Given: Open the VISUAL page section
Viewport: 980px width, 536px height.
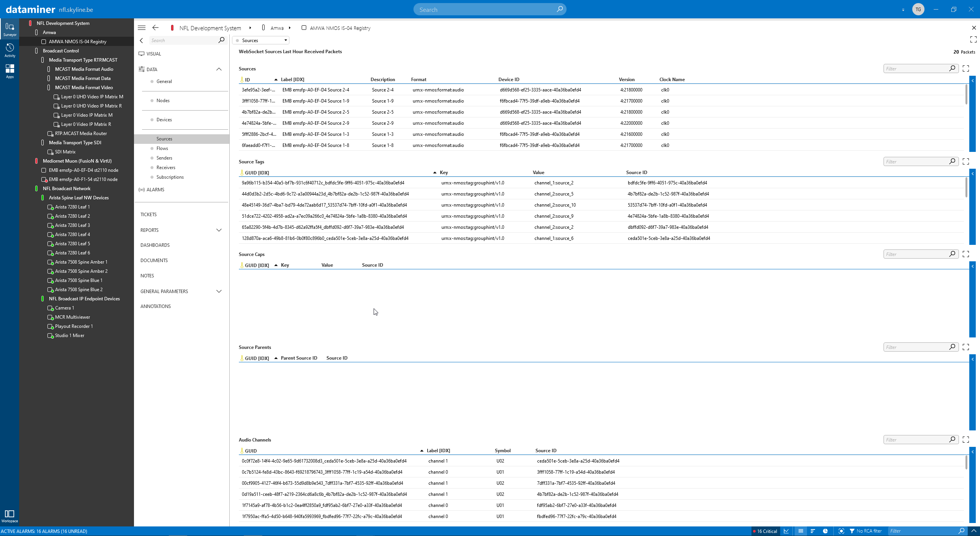Looking at the screenshot, I should click(150, 54).
